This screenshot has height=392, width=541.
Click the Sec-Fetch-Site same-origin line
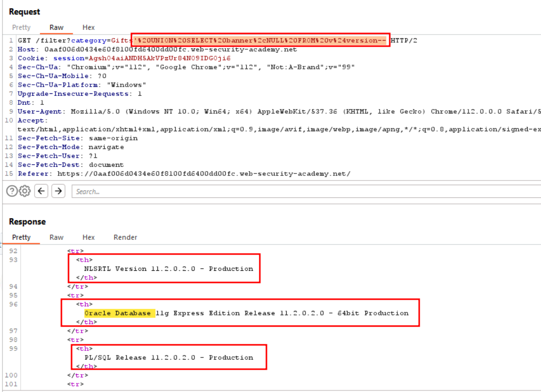pos(78,138)
